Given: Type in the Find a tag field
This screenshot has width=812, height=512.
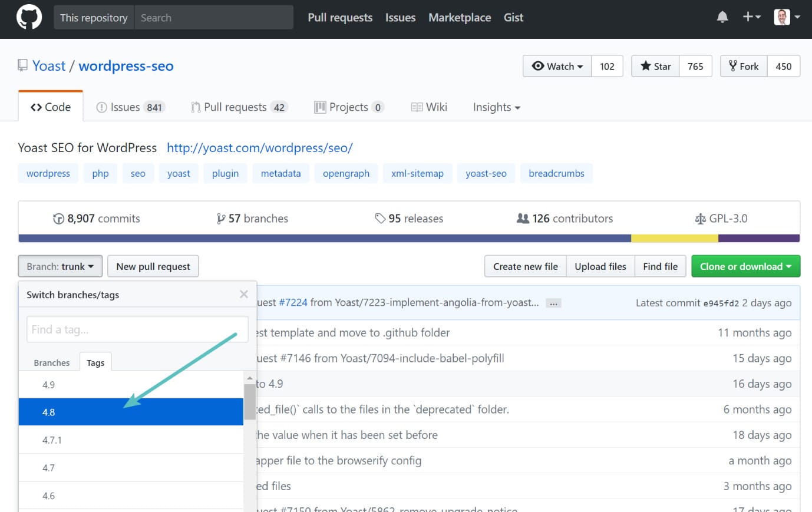Looking at the screenshot, I should 137,329.
